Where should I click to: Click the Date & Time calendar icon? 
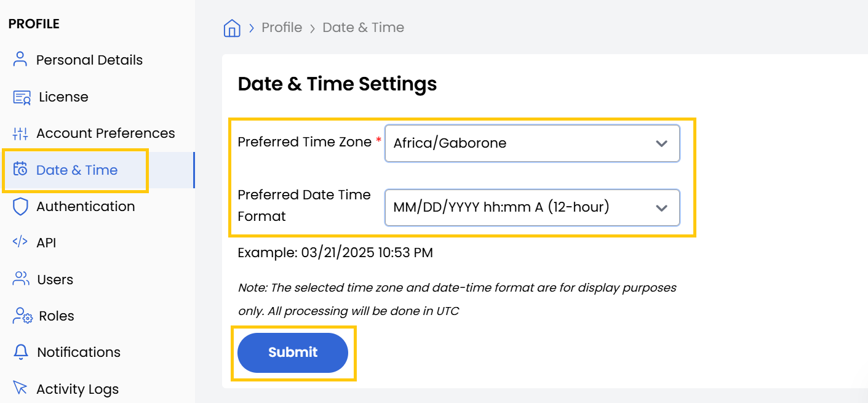click(x=20, y=170)
